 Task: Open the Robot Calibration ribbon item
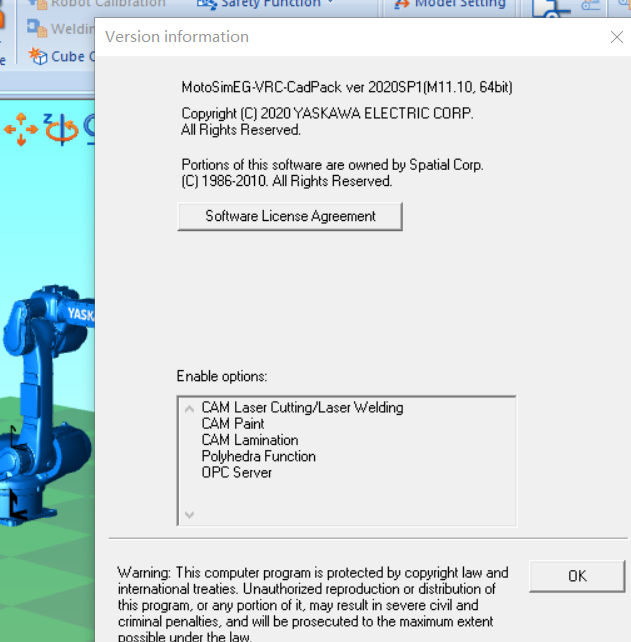pyautogui.click(x=98, y=4)
